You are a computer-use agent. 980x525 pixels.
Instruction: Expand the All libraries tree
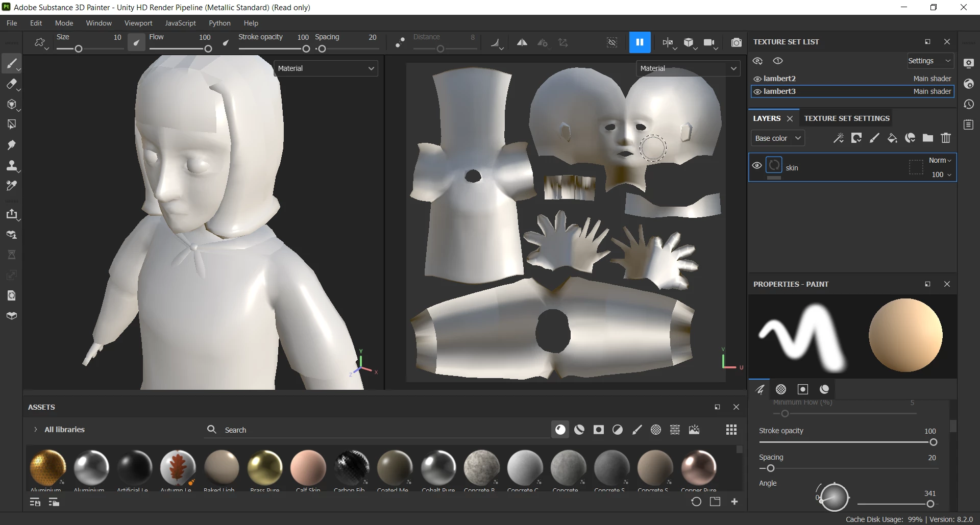(35, 430)
